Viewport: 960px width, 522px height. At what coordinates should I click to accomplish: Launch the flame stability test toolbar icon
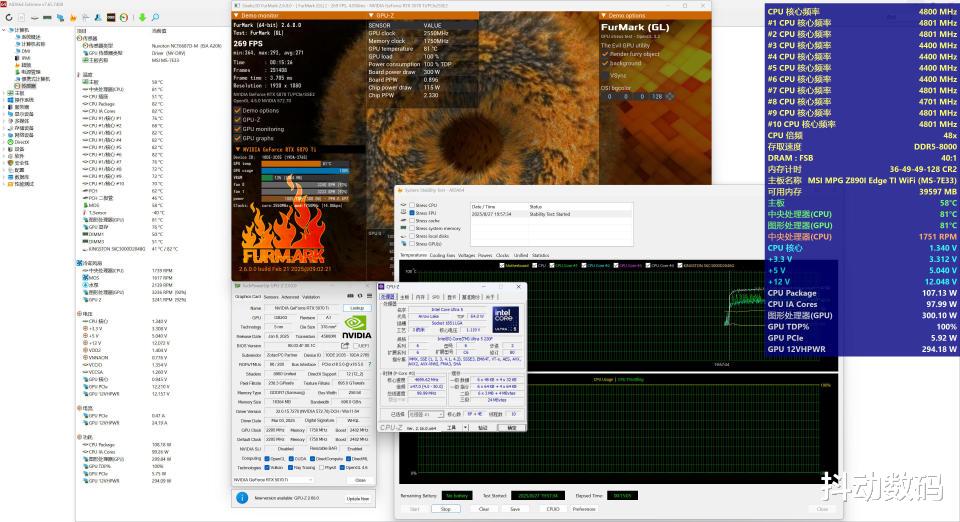[x=73, y=17]
